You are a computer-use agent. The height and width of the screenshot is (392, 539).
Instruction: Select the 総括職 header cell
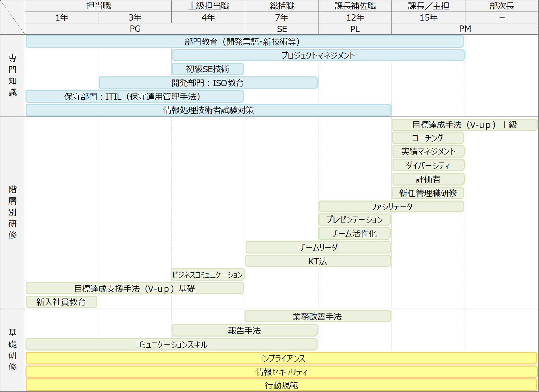282,6
